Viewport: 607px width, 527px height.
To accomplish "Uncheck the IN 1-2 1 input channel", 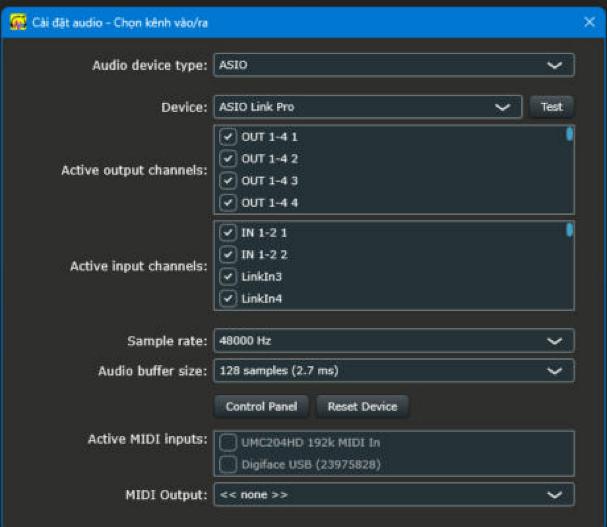I will tap(228, 232).
